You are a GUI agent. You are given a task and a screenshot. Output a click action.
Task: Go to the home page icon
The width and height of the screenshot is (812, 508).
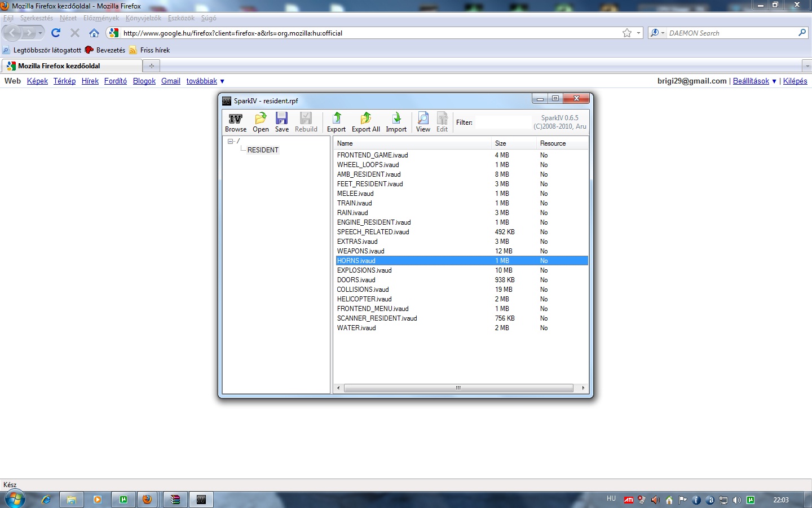[x=94, y=33]
